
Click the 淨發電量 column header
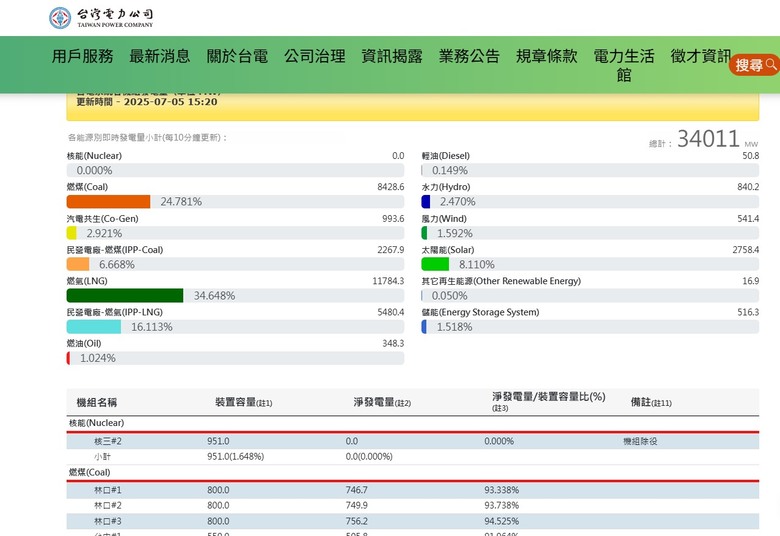[x=382, y=402]
